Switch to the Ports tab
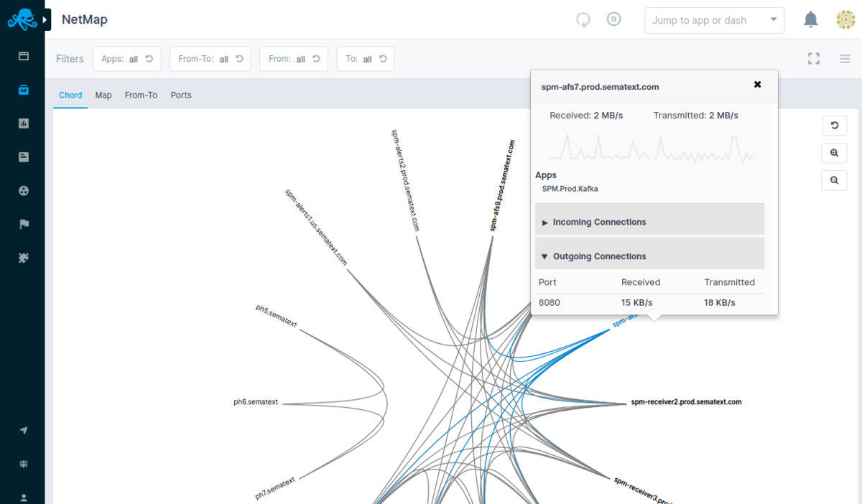Image resolution: width=862 pixels, height=504 pixels. tap(181, 95)
